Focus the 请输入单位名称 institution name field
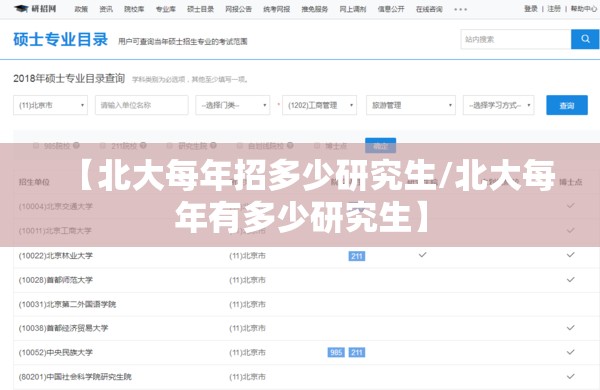This screenshot has height=390, width=600. [x=142, y=105]
